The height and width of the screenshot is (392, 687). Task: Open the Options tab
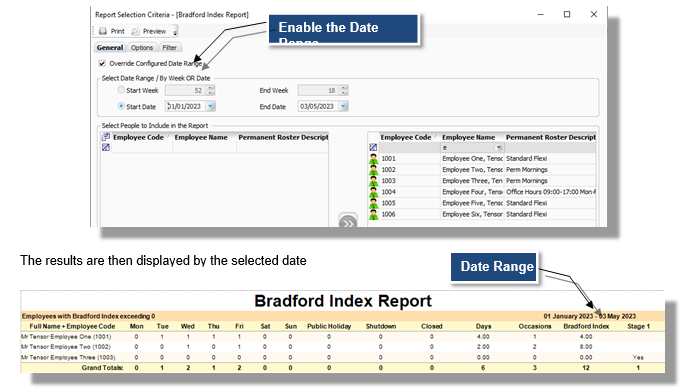(142, 47)
